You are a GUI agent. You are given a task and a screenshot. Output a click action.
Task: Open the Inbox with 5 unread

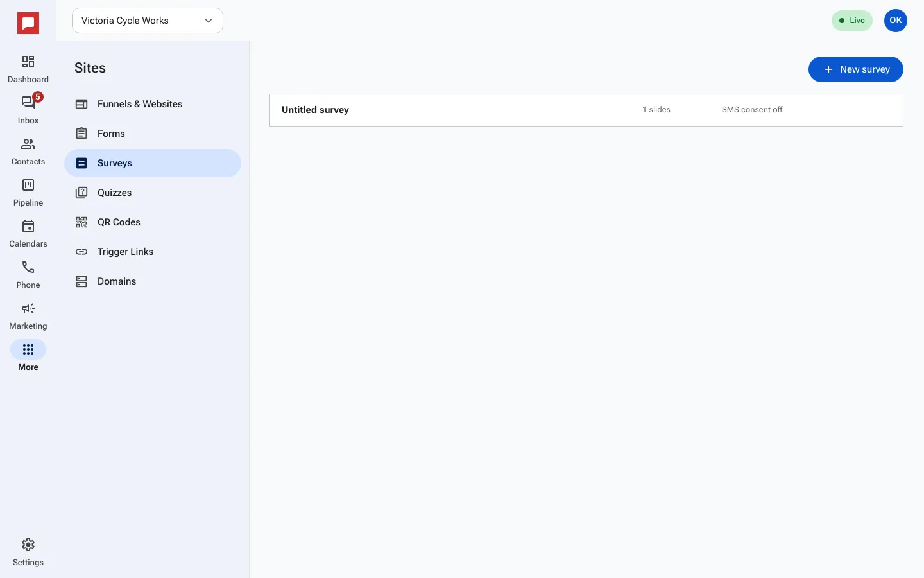tap(28, 110)
